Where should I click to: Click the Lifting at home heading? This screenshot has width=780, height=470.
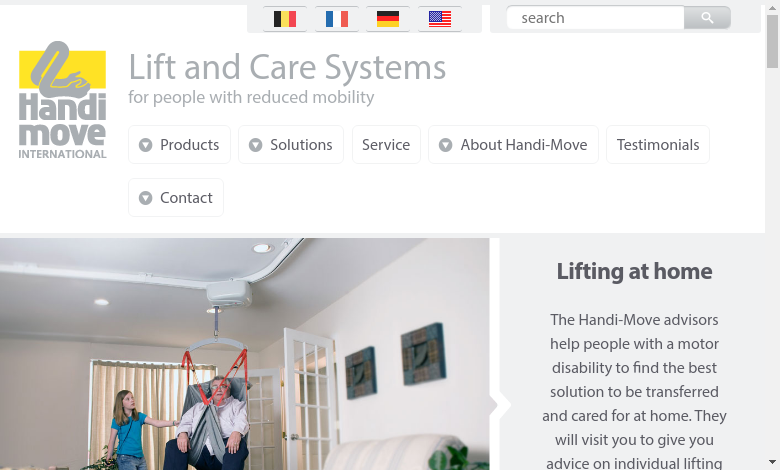click(634, 272)
